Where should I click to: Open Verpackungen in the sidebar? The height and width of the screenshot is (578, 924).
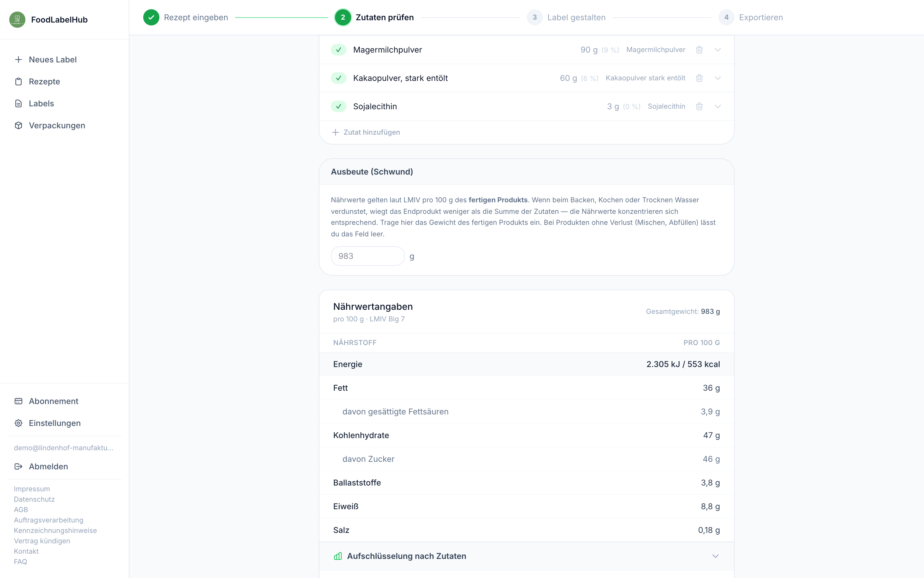(64, 125)
